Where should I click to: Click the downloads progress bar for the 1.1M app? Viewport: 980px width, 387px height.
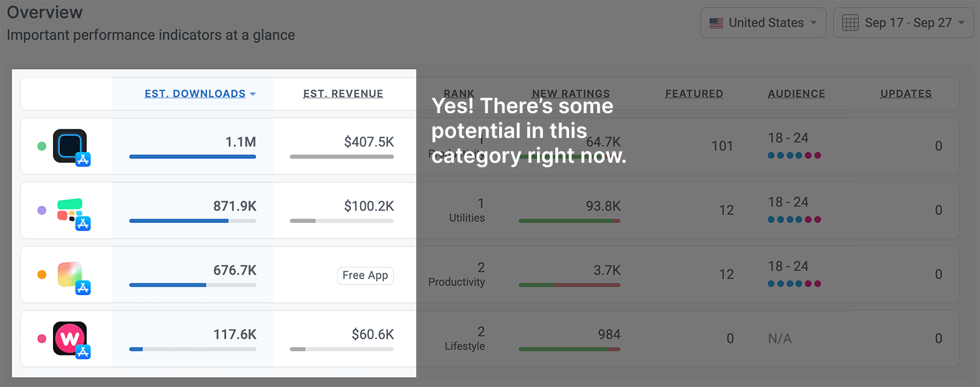(x=193, y=156)
